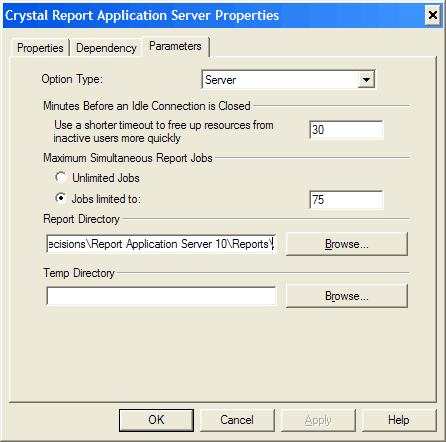Browse for the Report Directory folder
The image size is (446, 442).
pyautogui.click(x=347, y=244)
